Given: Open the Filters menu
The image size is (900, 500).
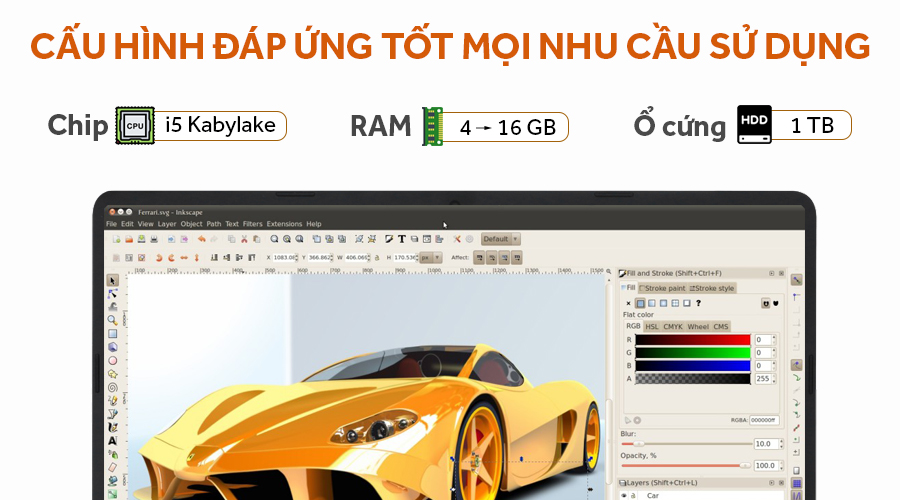Looking at the screenshot, I should 253,224.
